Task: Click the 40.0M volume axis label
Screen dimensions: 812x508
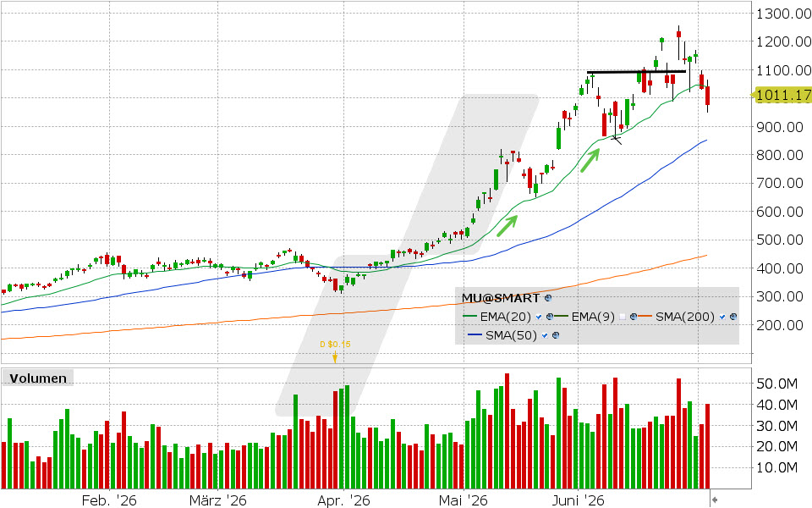Action: pyautogui.click(x=776, y=405)
